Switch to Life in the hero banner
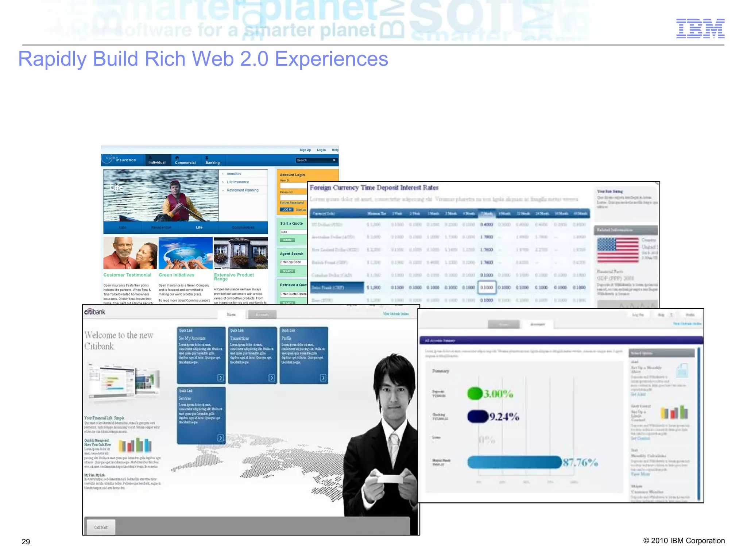This screenshot has width=747, height=560. coord(199,227)
